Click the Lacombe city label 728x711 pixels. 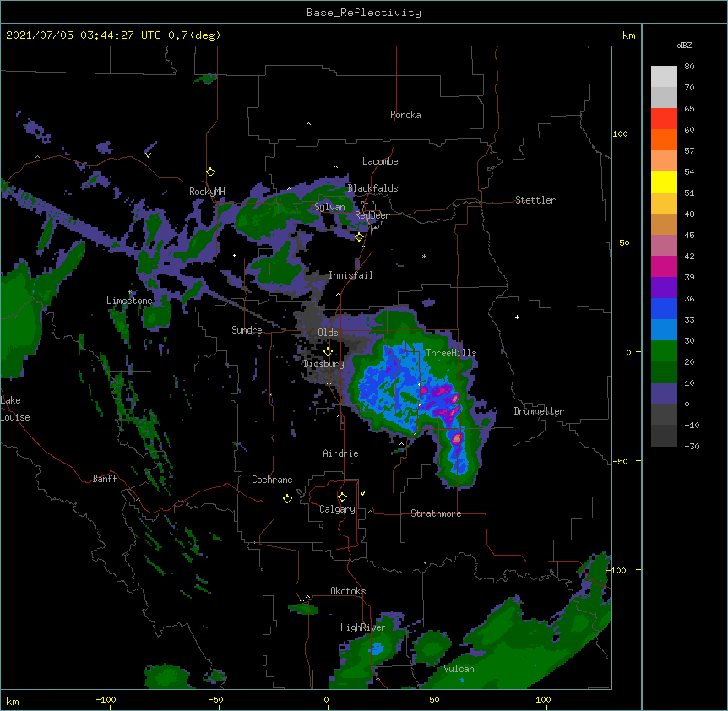380,161
